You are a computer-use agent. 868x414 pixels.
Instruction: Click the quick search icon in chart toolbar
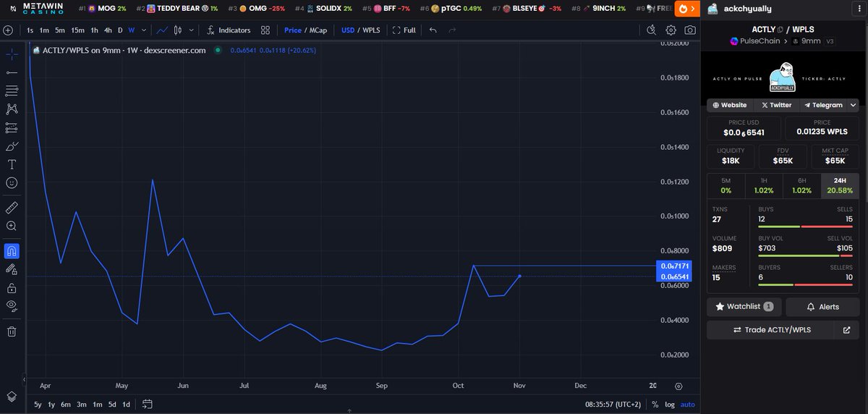click(651, 30)
